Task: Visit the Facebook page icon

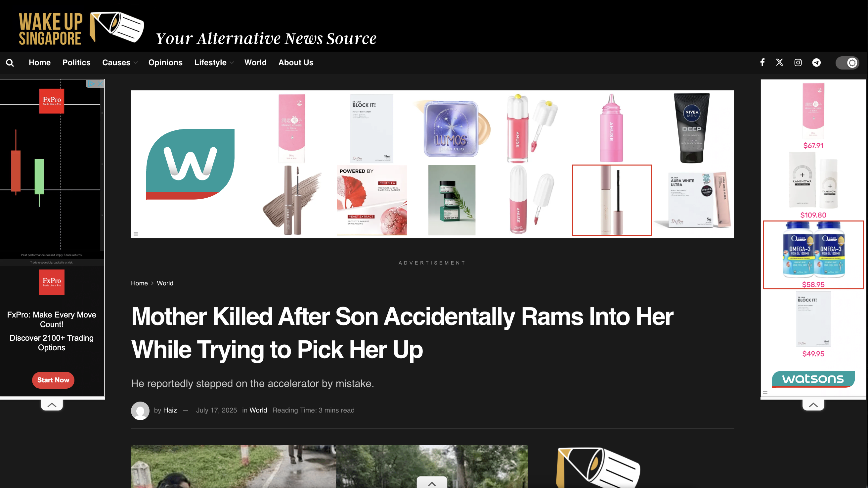Action: (x=762, y=62)
